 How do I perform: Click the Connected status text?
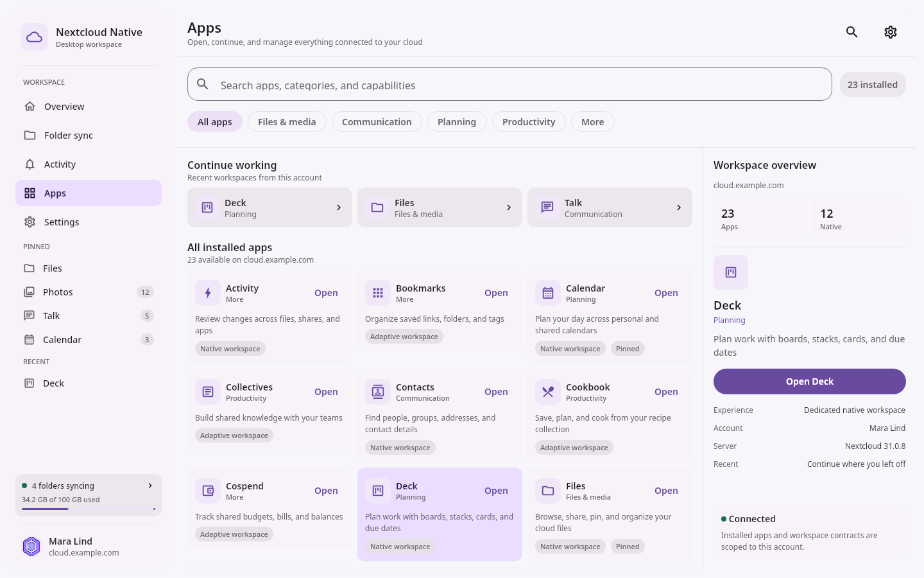coord(752,519)
